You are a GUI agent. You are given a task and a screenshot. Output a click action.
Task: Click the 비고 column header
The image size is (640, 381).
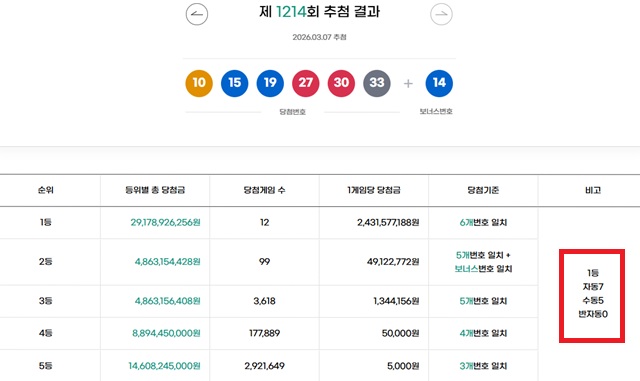(x=593, y=190)
